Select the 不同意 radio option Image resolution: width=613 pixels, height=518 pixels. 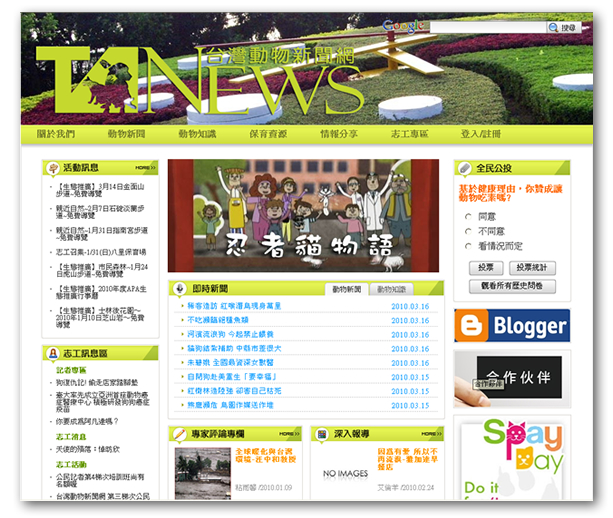click(x=468, y=231)
